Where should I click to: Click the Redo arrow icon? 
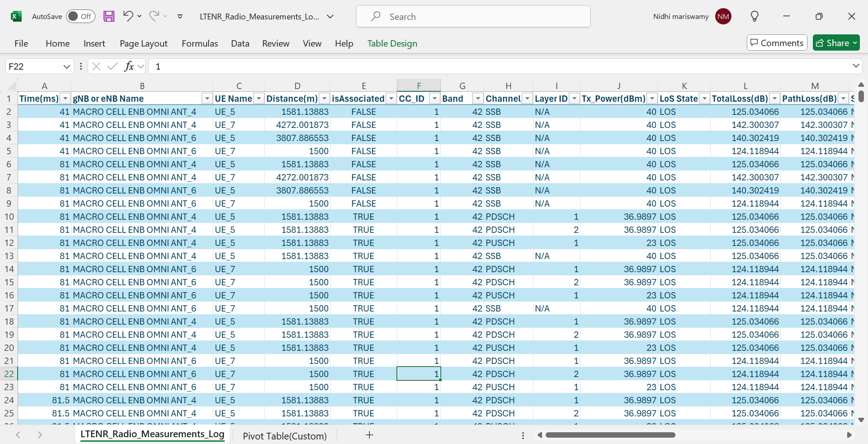(x=154, y=16)
